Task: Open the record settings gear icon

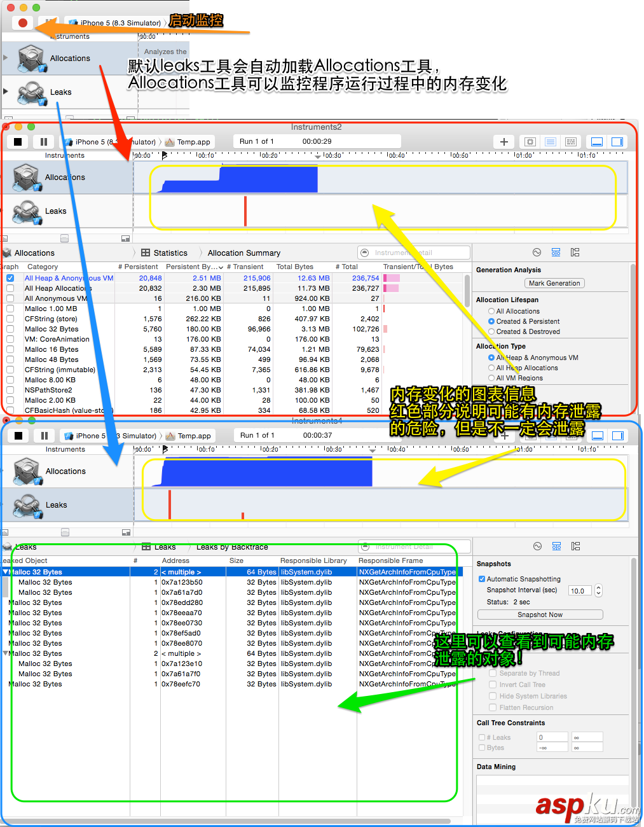Action: (530, 141)
